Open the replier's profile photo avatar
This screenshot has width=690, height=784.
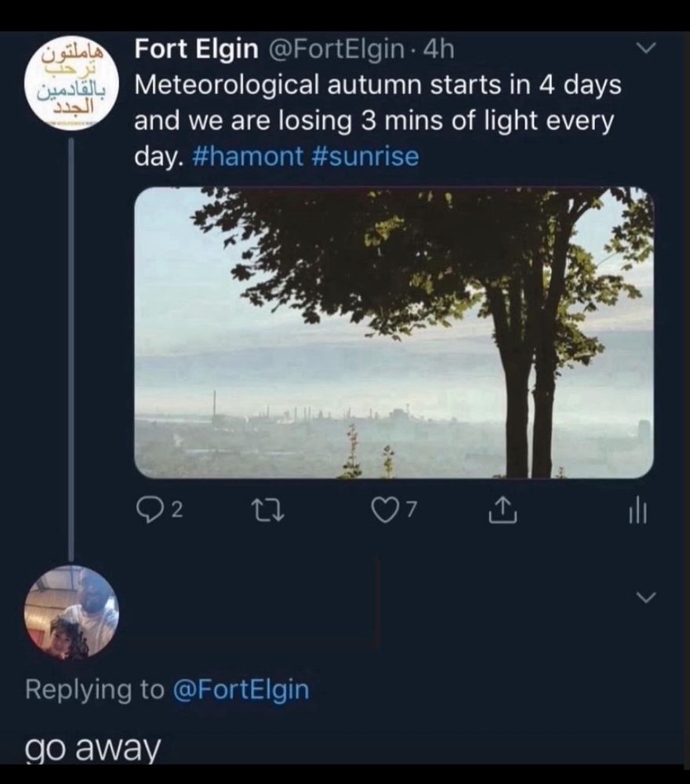71,612
